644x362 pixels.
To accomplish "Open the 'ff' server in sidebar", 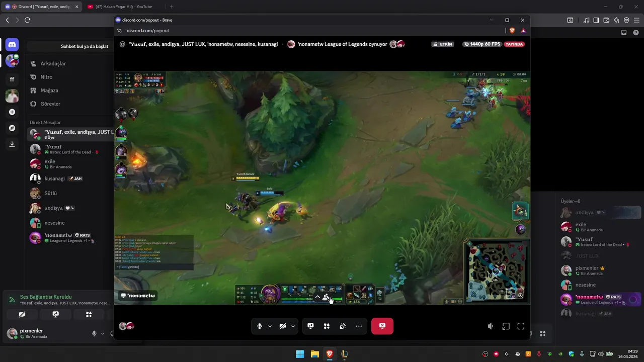I will [x=12, y=79].
